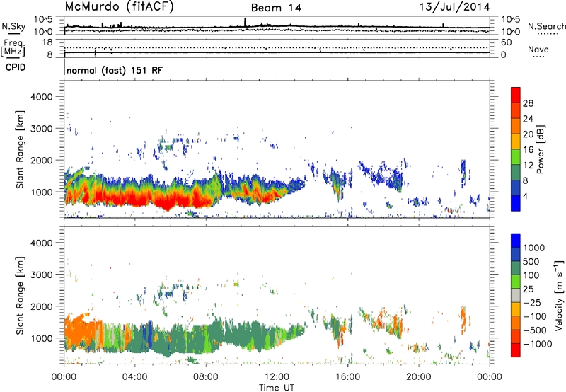566x392 pixels.
Task: Click the '-25' tick on the velocity colorbar
Action: click(532, 302)
